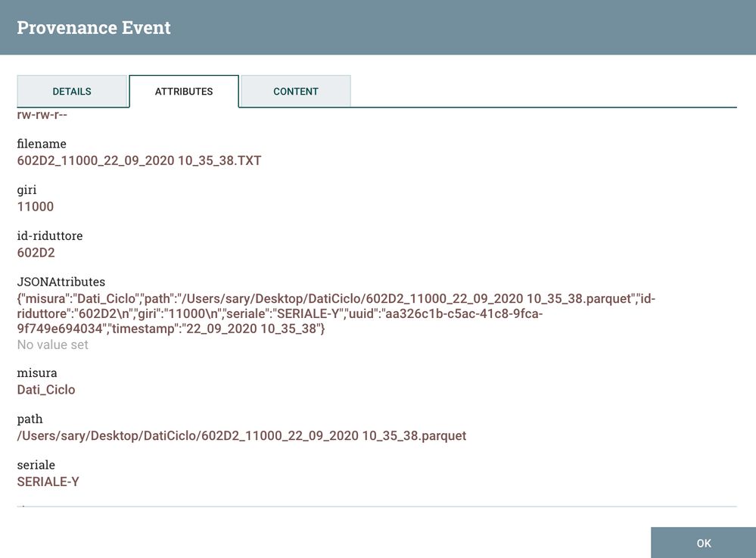Screen dimensions: 756x558
Task: Open the CONTENT tab
Action: [296, 91]
